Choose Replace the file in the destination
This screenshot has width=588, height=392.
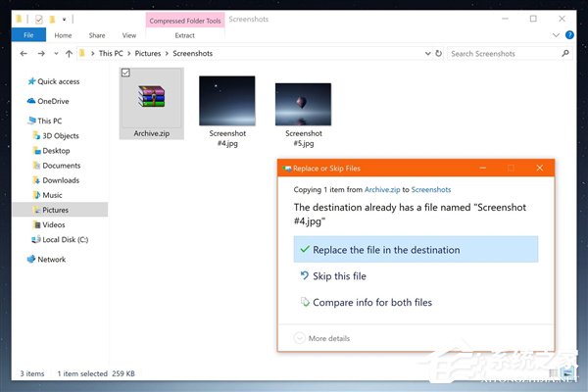click(416, 250)
